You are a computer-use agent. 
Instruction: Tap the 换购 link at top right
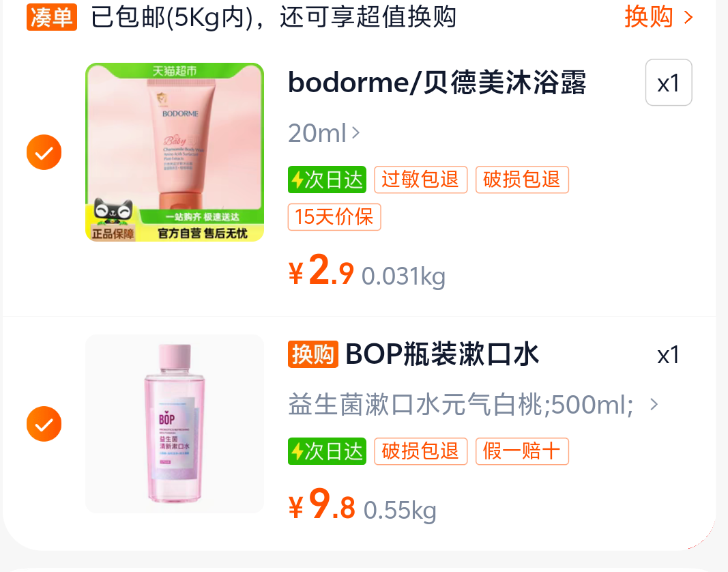659,17
